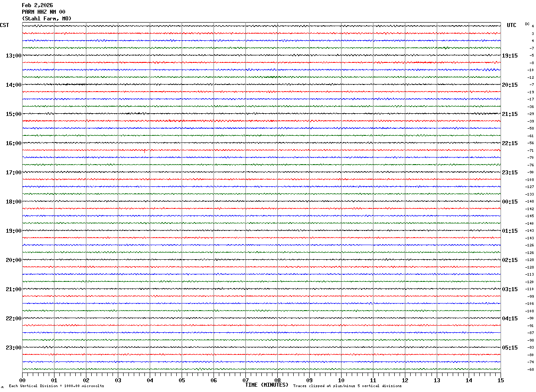
Task: Click minute tick label 07 on axis
Action: pos(245,380)
